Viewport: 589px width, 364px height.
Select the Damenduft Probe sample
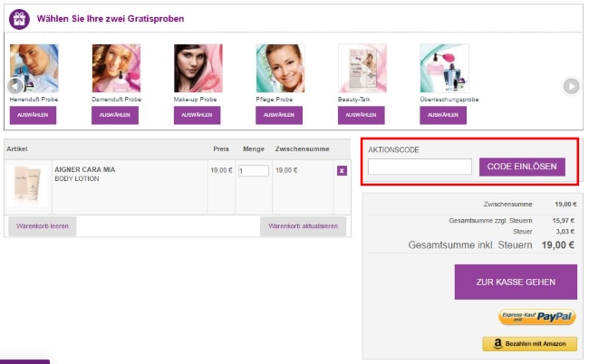(115, 115)
